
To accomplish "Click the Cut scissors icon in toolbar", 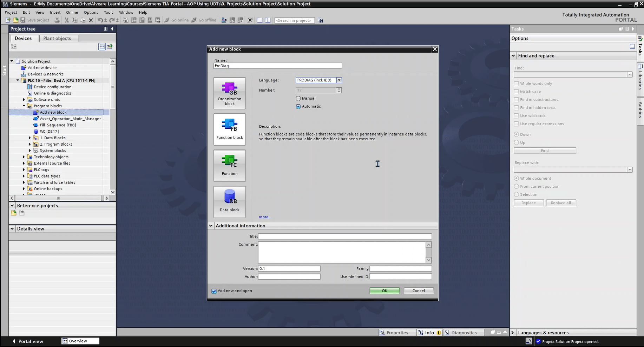I will [66, 20].
